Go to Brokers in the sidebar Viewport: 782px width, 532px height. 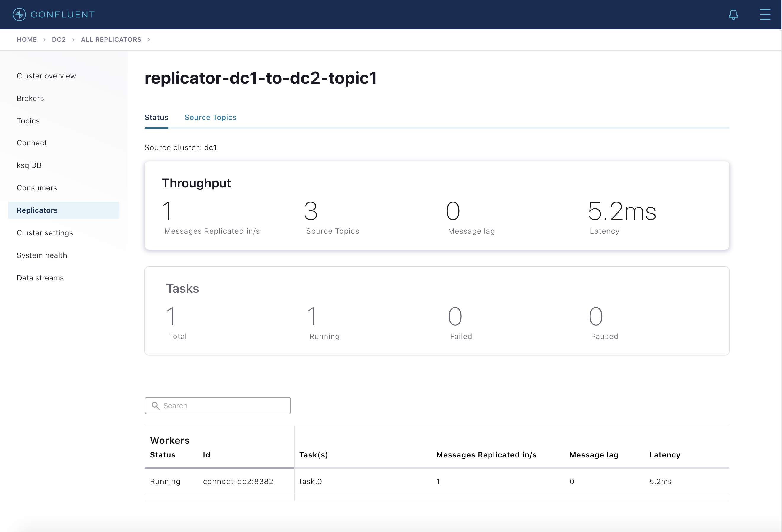point(30,98)
